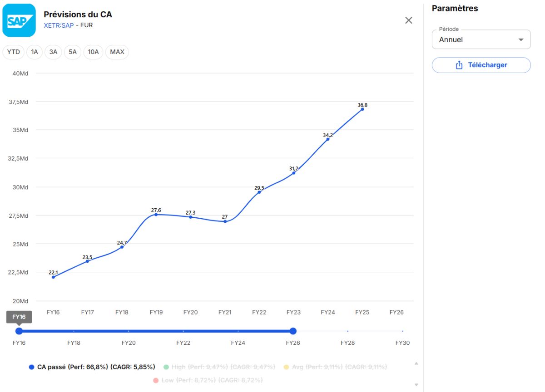Click the green High legend dot
Viewport: 545px width, 392px height.
166,367
